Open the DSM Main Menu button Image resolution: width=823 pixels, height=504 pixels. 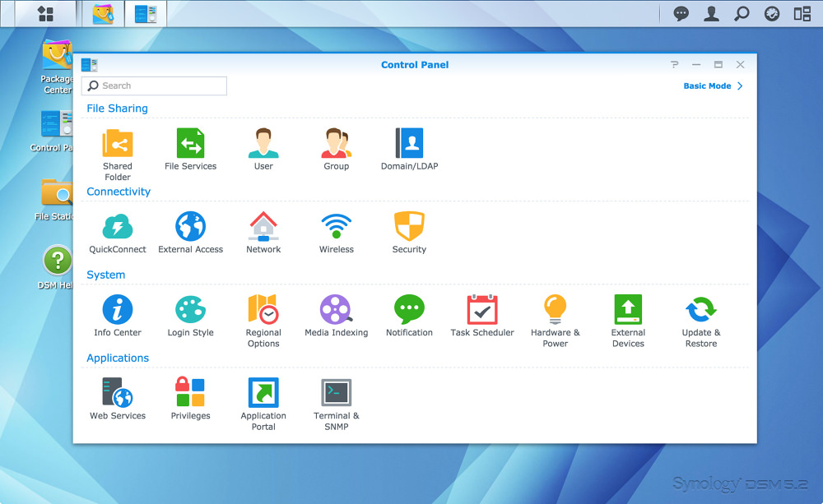coord(45,14)
